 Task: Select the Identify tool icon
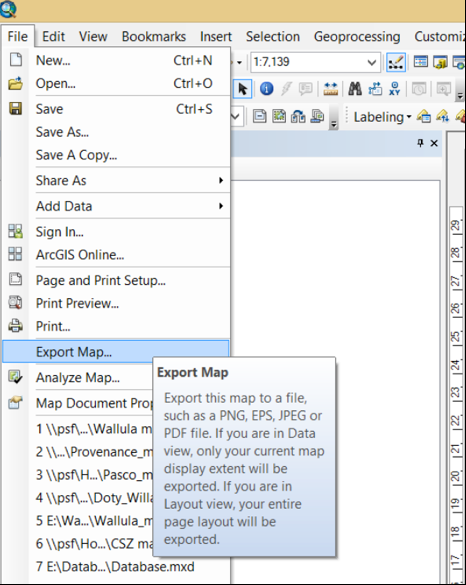click(x=266, y=89)
